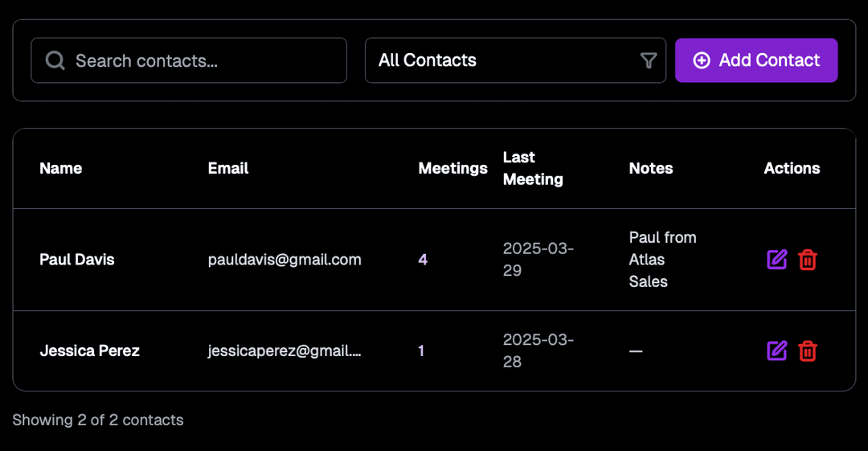Viewport: 868px width, 451px height.
Task: Click Paul Davis meetings count 4
Action: (x=423, y=260)
